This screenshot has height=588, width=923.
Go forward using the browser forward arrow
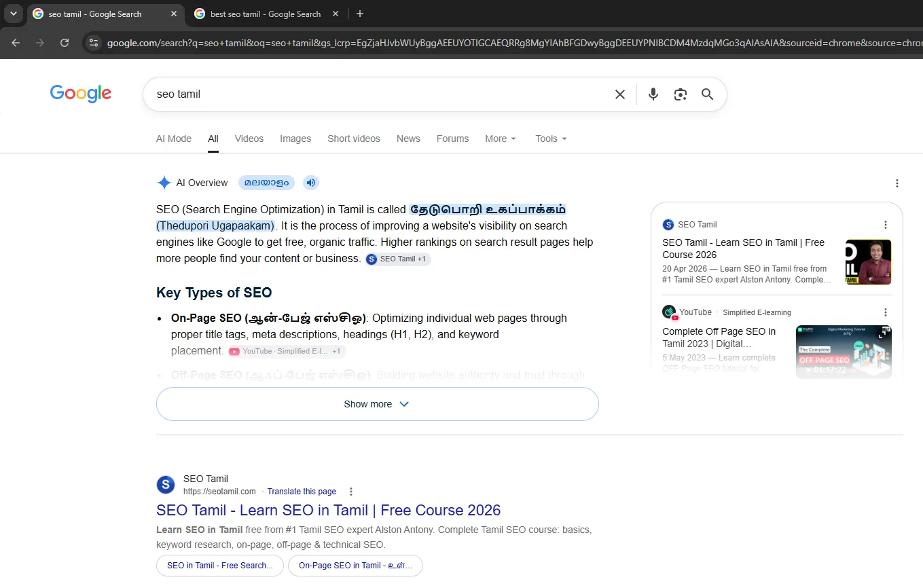(x=40, y=43)
